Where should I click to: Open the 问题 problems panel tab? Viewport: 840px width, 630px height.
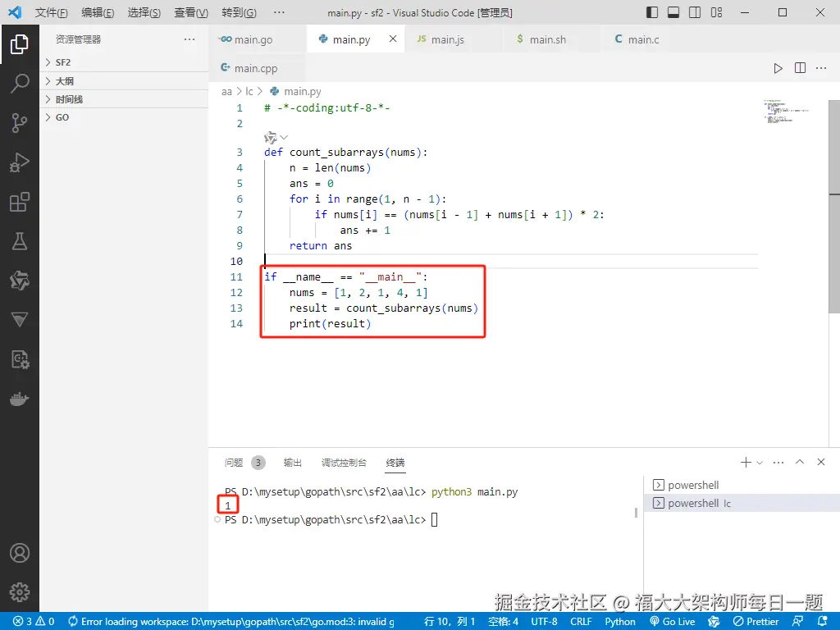[x=234, y=463]
